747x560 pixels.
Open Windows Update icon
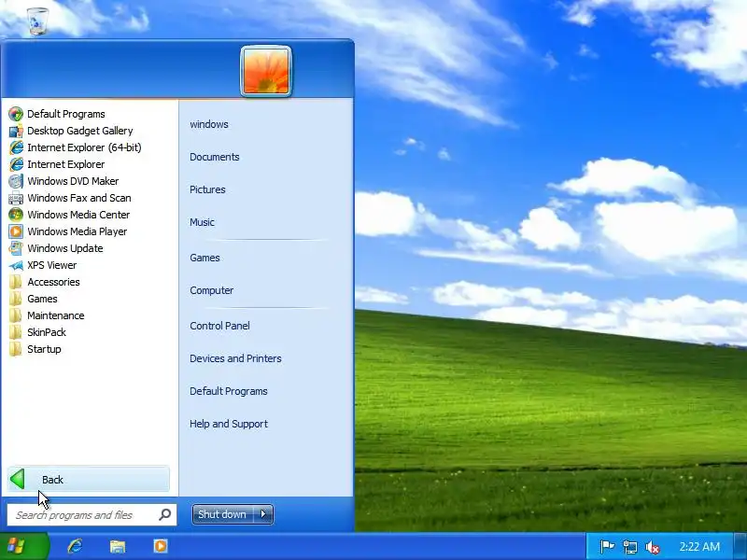(16, 248)
